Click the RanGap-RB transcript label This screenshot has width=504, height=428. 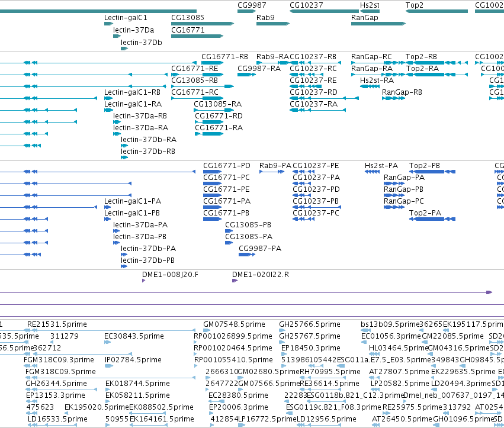tap(402, 92)
